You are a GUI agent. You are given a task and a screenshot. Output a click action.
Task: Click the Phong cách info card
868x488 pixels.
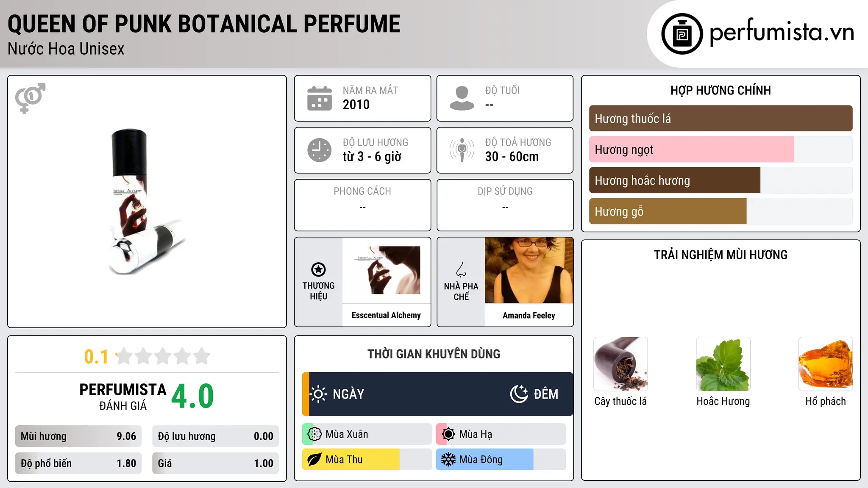[x=362, y=205]
